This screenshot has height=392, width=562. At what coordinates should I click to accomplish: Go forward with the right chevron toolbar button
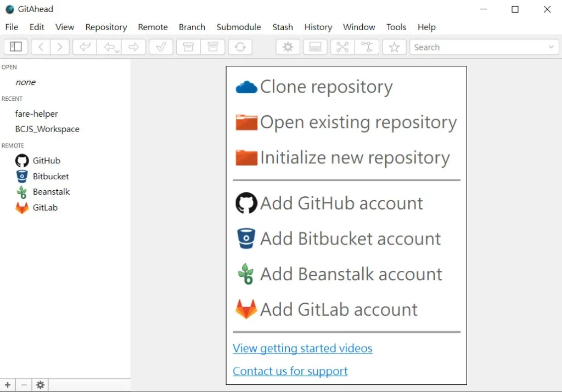(x=60, y=47)
